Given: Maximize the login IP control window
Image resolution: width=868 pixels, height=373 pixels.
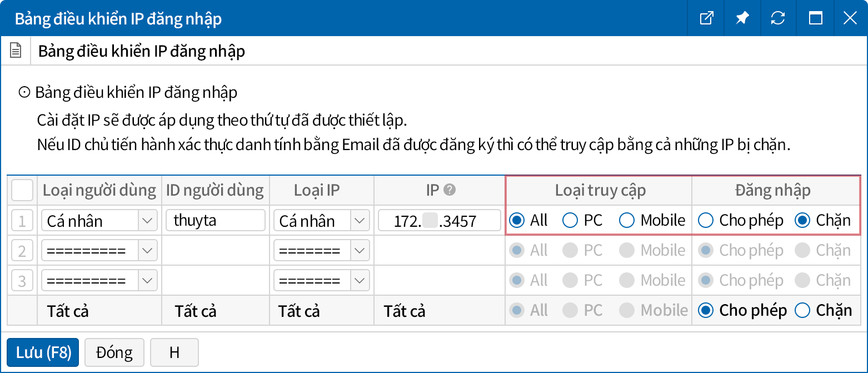Looking at the screenshot, I should click(815, 18).
